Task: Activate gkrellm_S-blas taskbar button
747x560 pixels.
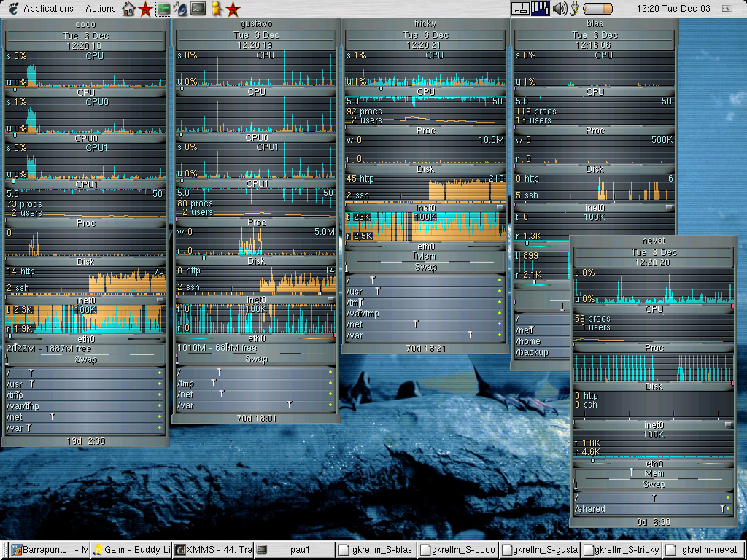Action: (376, 550)
